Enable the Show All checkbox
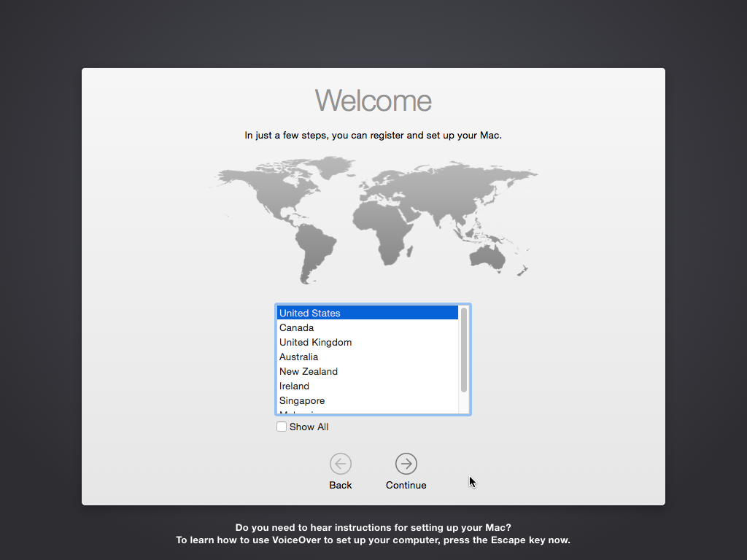The height and width of the screenshot is (560, 747). pyautogui.click(x=282, y=427)
